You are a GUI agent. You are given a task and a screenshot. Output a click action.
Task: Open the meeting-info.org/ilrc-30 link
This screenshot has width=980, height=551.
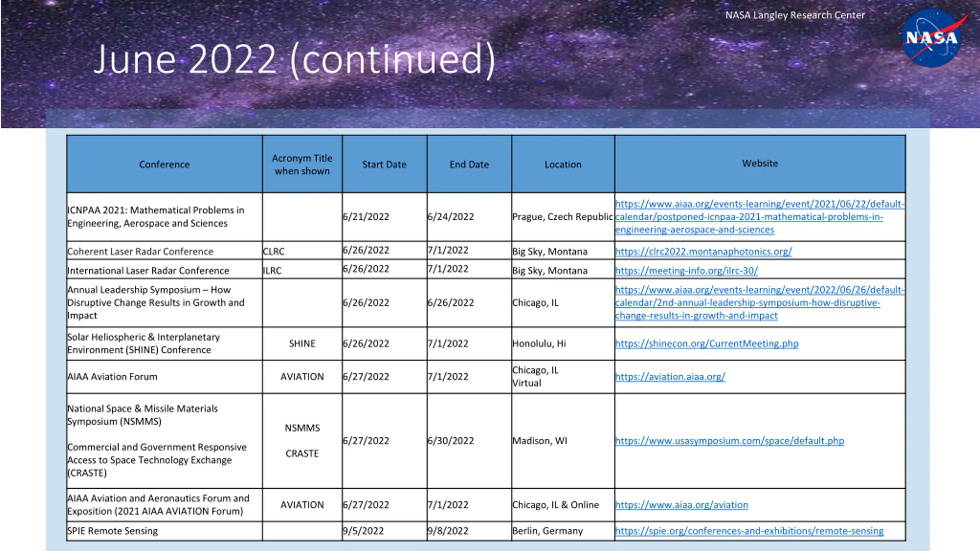coord(686,271)
